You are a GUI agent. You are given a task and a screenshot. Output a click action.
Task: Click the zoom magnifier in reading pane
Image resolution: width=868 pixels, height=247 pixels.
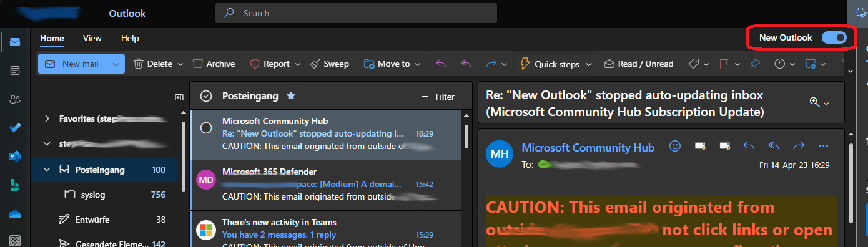pos(814,102)
